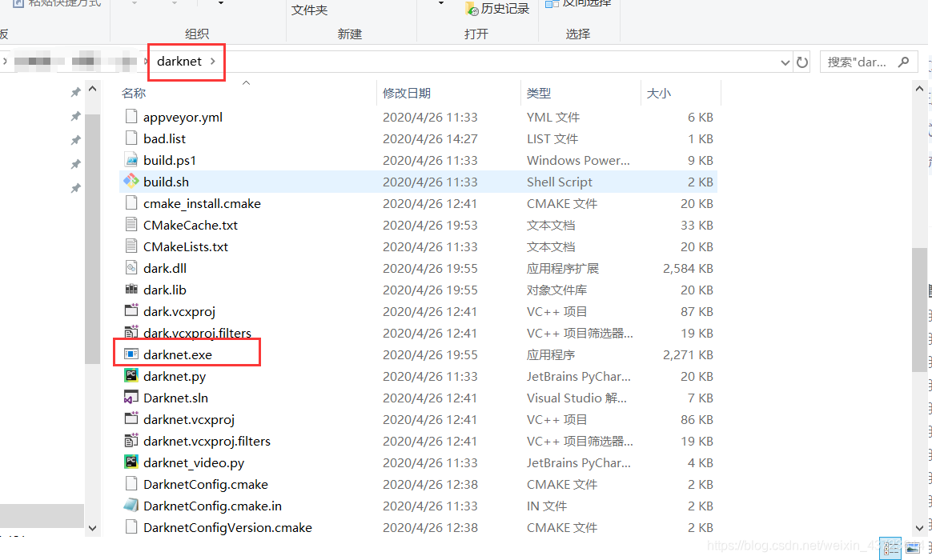Click the navigation pane scroll-up arrow
This screenshot has width=932, height=560.
point(92,89)
